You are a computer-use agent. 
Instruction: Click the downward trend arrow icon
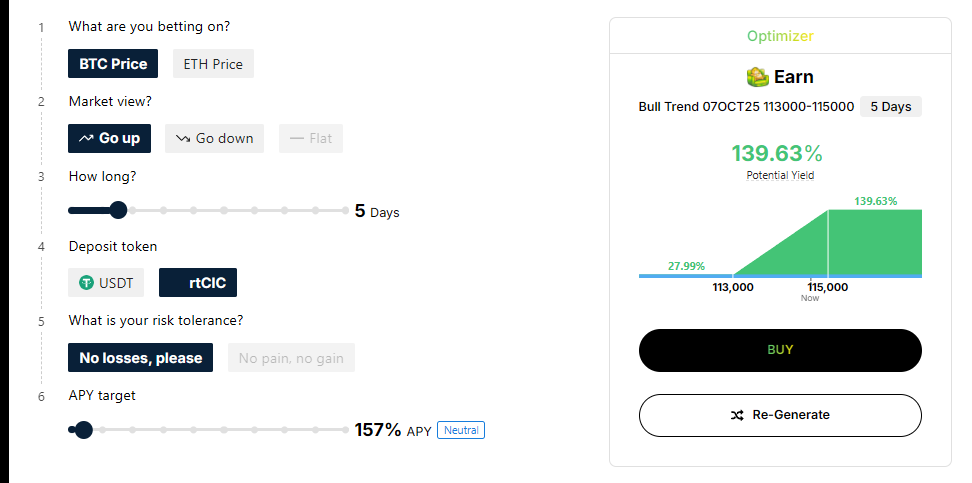182,138
